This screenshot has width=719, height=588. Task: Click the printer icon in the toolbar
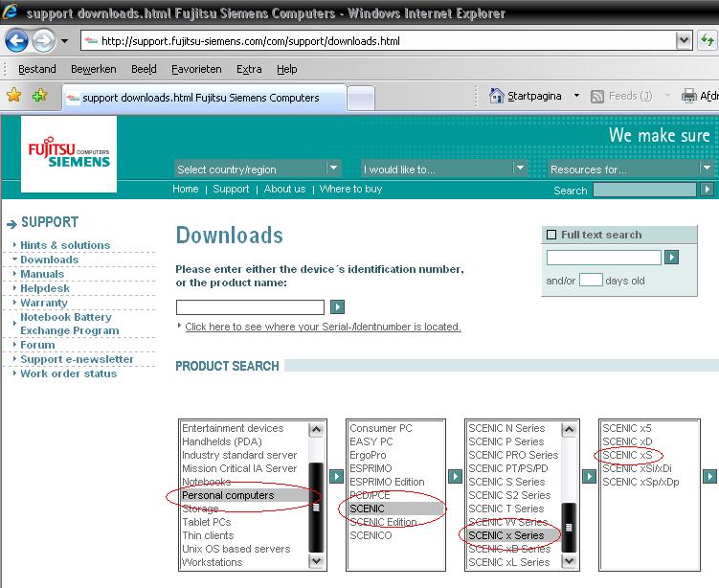(x=688, y=96)
